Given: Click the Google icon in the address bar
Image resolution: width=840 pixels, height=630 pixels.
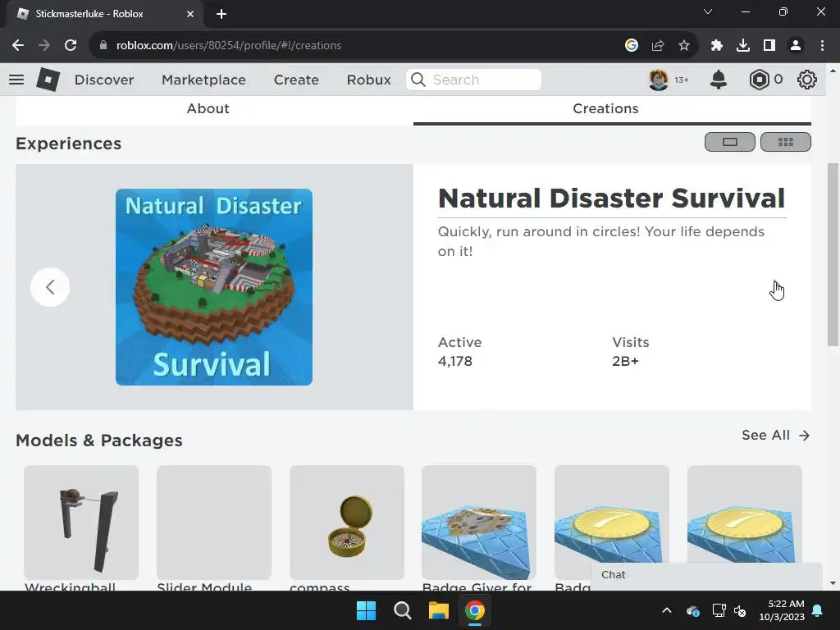Looking at the screenshot, I should click(631, 46).
